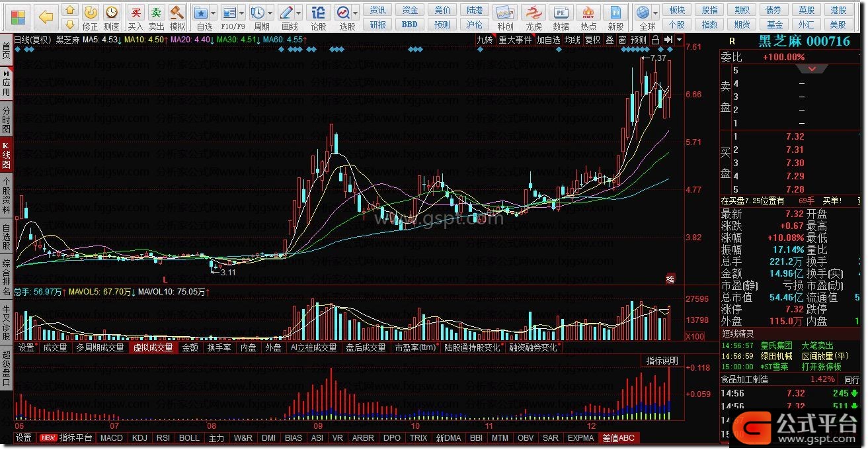868x450 pixels.
Task: Open the 龙虎 dragon-tiger list icon
Action: pyautogui.click(x=533, y=18)
